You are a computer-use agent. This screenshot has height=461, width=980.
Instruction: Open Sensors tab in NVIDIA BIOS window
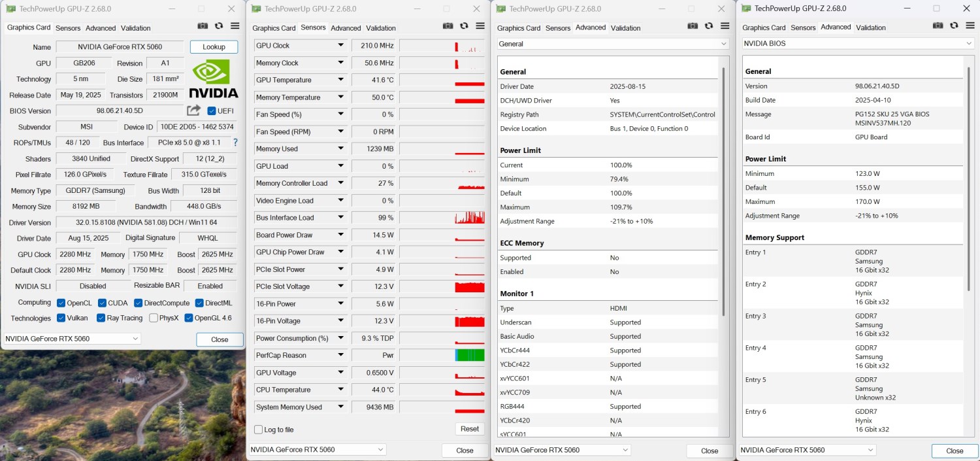(x=803, y=27)
